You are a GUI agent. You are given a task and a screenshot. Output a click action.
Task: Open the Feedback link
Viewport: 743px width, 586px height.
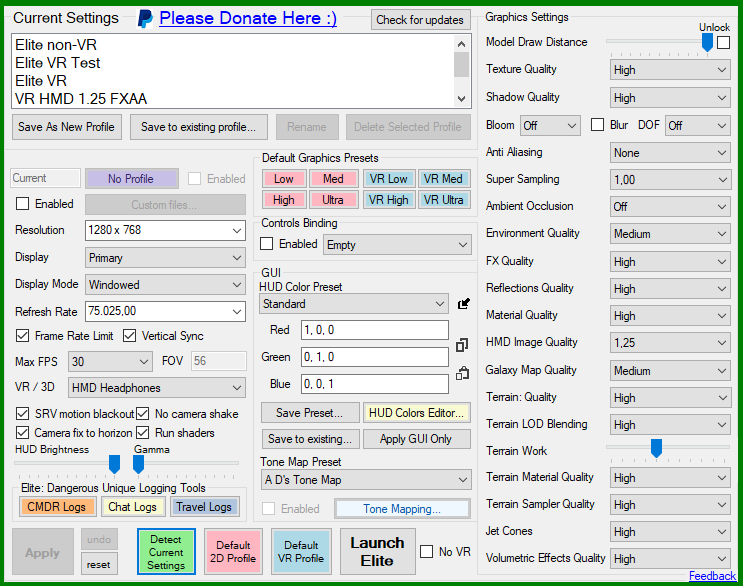pos(712,576)
